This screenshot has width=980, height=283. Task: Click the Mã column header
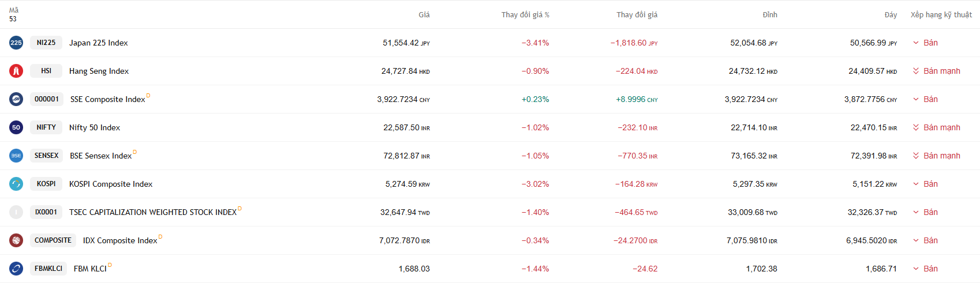point(14,10)
